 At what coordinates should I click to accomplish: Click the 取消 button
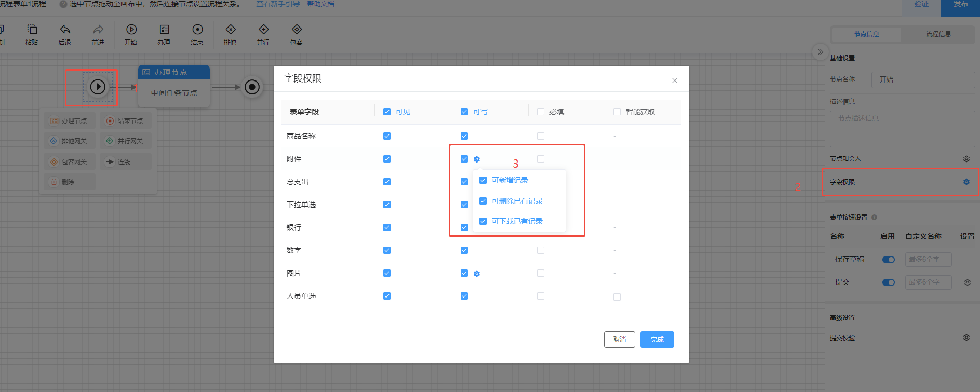tap(620, 340)
